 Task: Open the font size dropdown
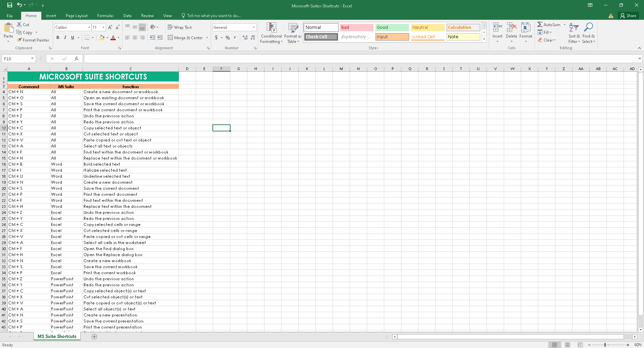coord(104,27)
